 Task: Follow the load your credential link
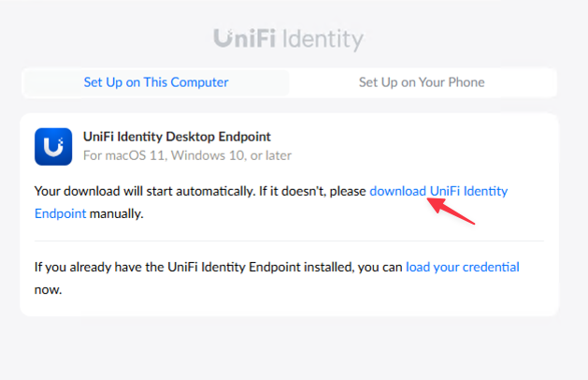[463, 267]
